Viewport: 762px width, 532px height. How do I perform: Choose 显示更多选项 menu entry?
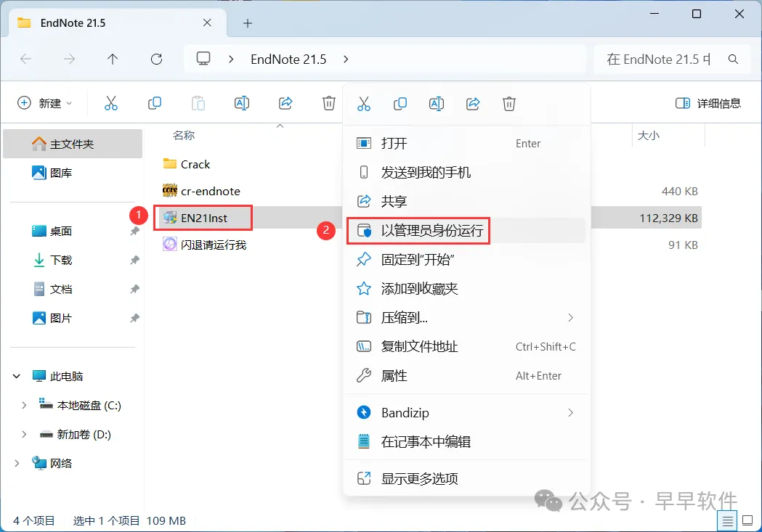[466, 478]
